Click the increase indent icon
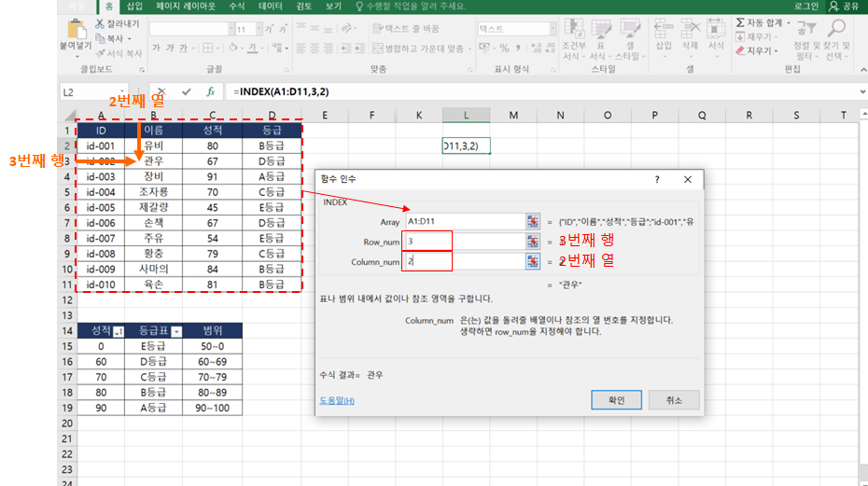The height and width of the screenshot is (486, 868). coord(360,49)
